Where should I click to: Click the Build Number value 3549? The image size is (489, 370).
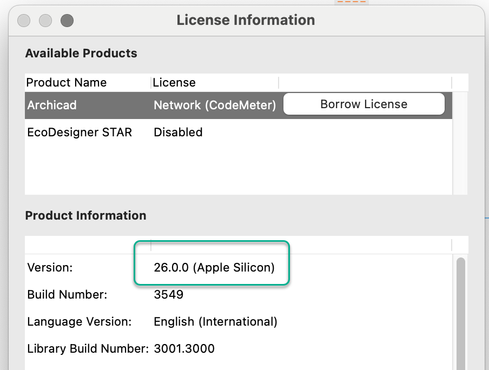pyautogui.click(x=168, y=295)
